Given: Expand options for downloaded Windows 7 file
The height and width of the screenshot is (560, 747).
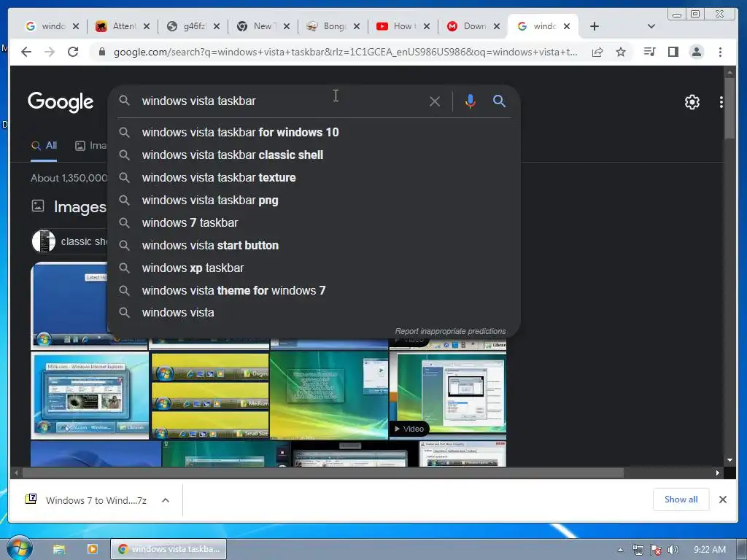Looking at the screenshot, I should point(166,500).
